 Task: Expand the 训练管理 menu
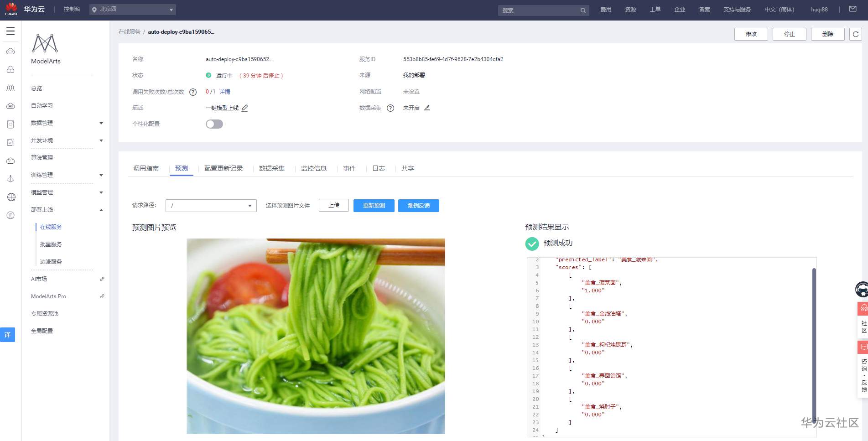point(101,175)
